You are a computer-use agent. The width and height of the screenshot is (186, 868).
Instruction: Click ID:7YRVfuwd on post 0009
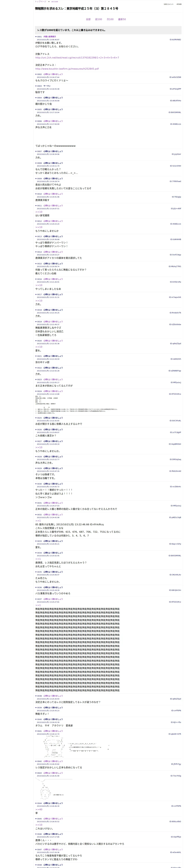tap(175, 182)
